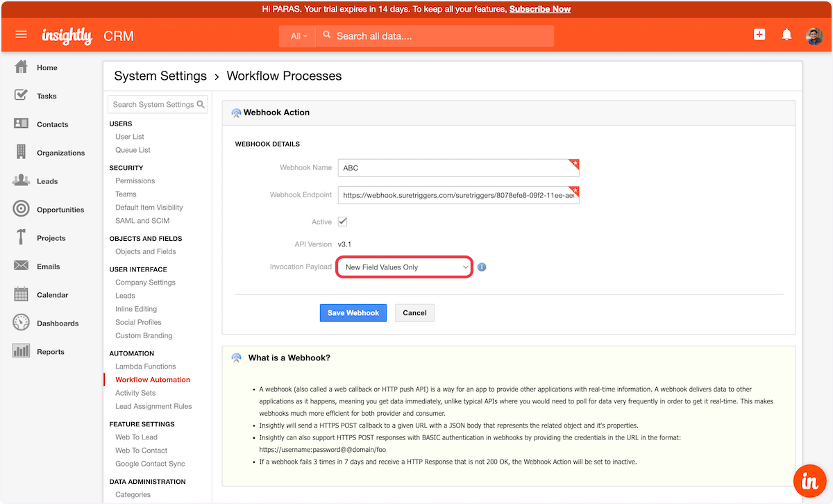
Task: Click the Search System Settings field
Action: pos(158,104)
